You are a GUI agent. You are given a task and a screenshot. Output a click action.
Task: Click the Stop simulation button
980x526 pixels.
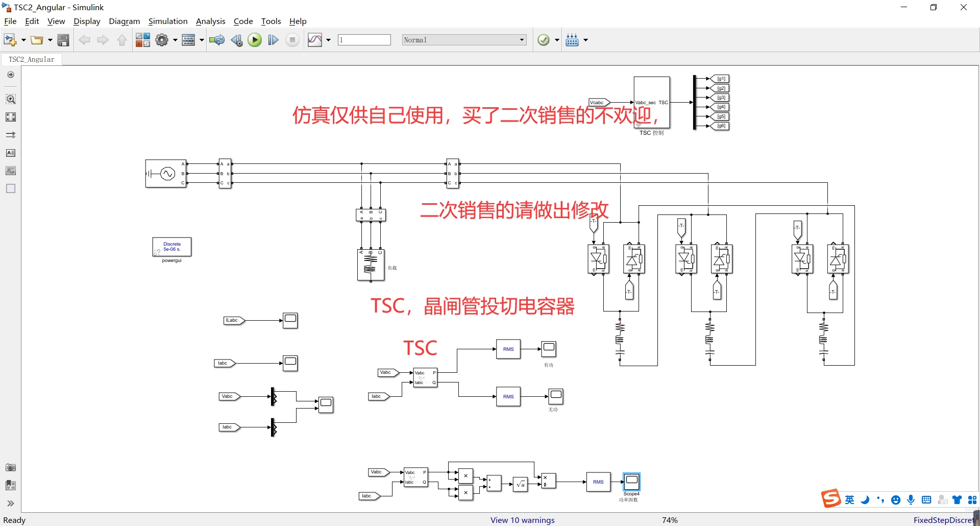point(292,40)
